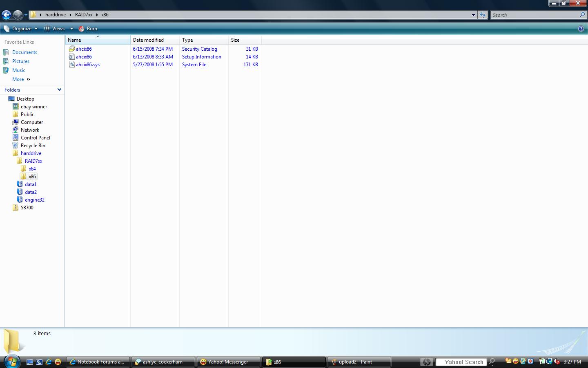Switch to Notebook Forums taskbar window

[x=98, y=362]
